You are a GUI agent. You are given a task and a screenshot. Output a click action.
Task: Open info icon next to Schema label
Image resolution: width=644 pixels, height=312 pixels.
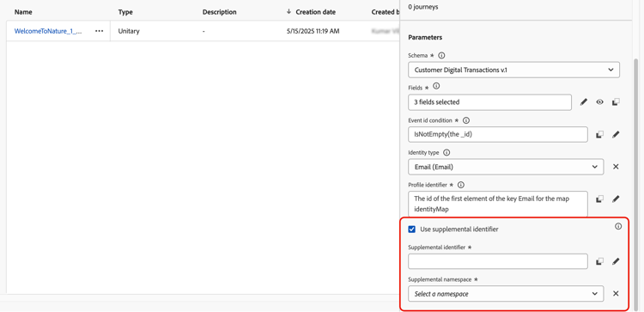pos(441,55)
